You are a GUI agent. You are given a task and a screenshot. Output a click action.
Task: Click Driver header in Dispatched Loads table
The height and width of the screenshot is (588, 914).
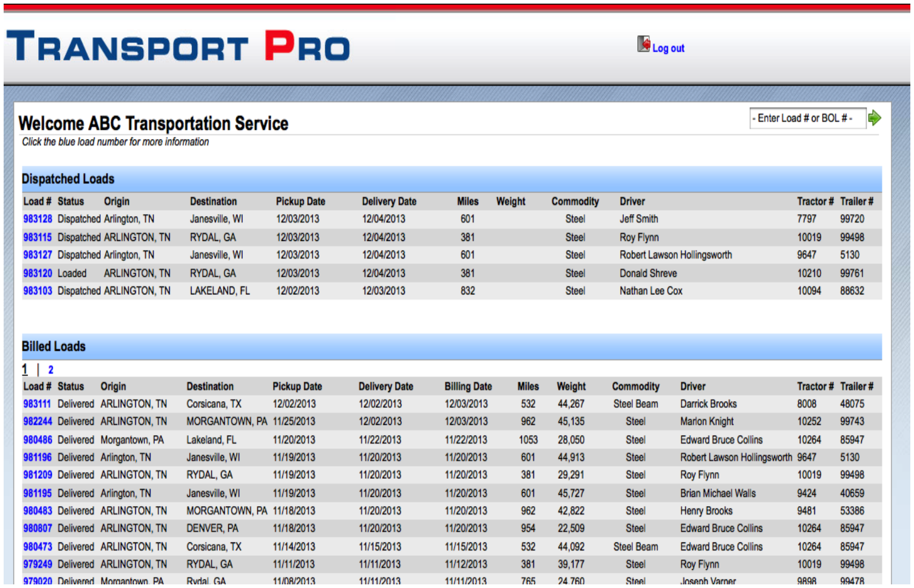[632, 201]
